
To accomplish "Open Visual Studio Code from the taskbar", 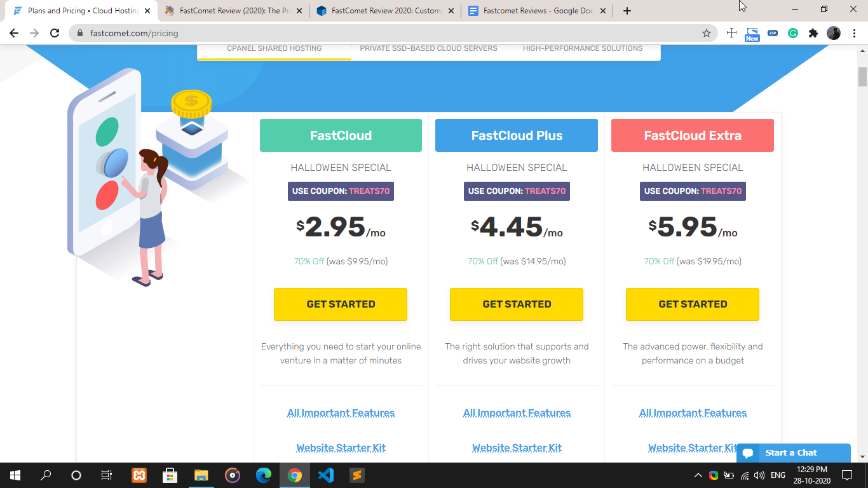I will click(326, 475).
